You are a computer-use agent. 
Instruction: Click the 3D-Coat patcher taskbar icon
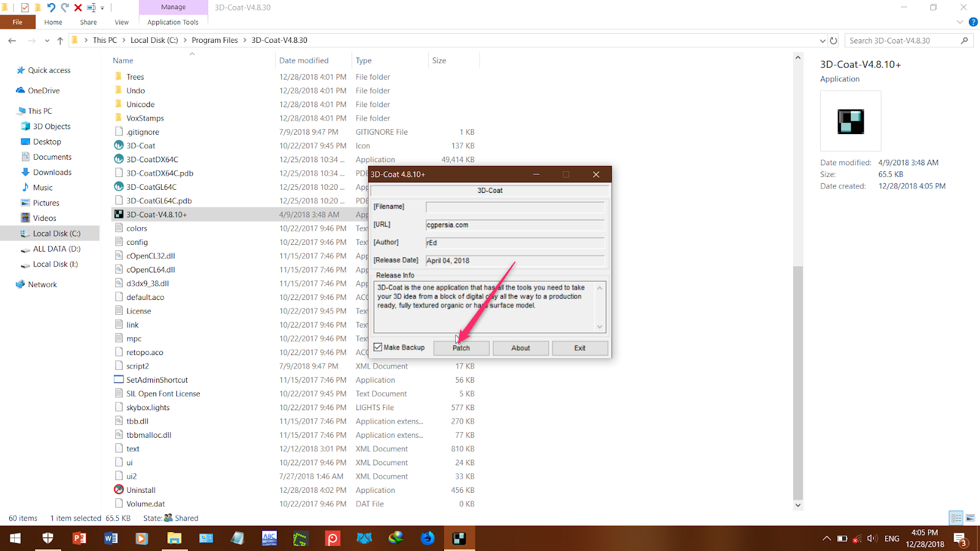coord(459,538)
